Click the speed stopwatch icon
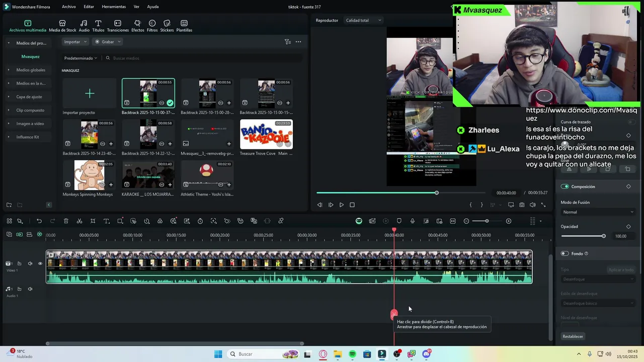Viewport: 644px width, 362px height. (x=200, y=221)
